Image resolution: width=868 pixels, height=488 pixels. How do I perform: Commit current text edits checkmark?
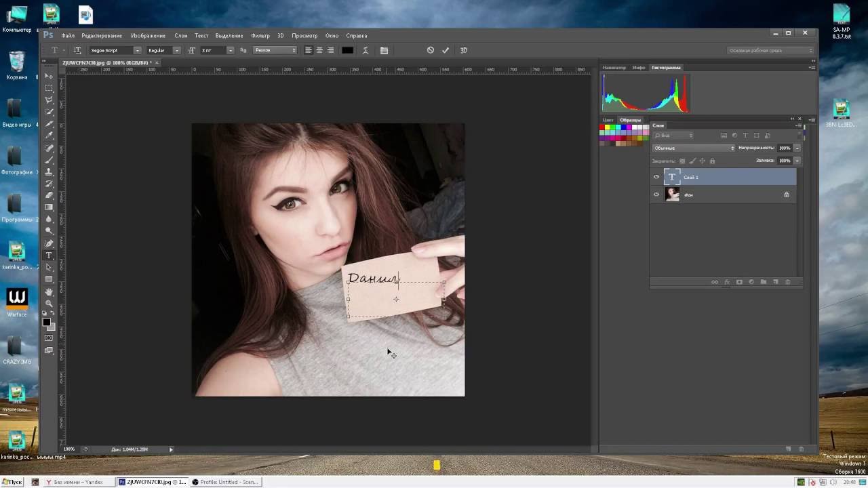[446, 50]
